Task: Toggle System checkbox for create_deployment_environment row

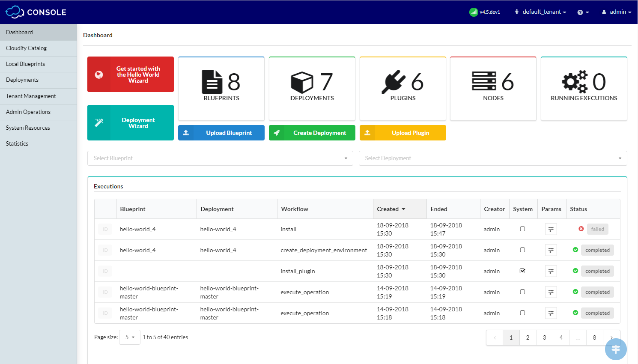Action: tap(522, 250)
